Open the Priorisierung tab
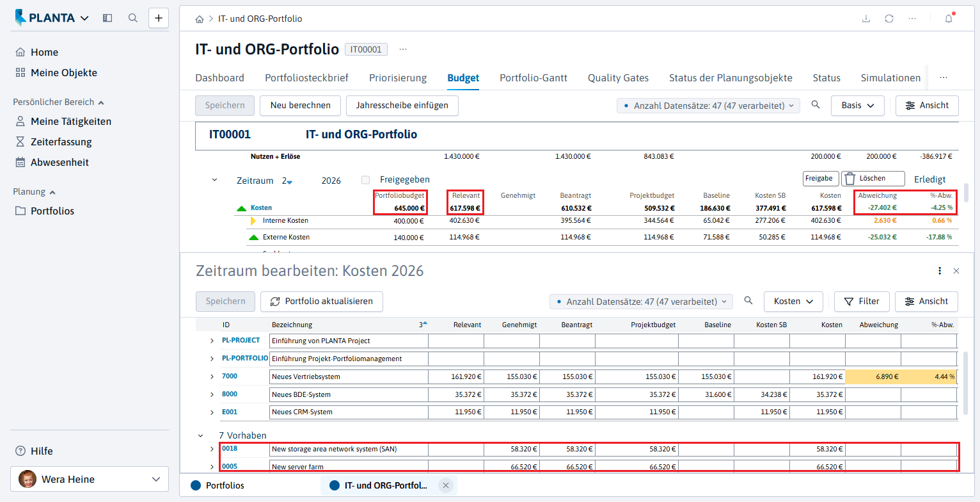 coord(398,78)
